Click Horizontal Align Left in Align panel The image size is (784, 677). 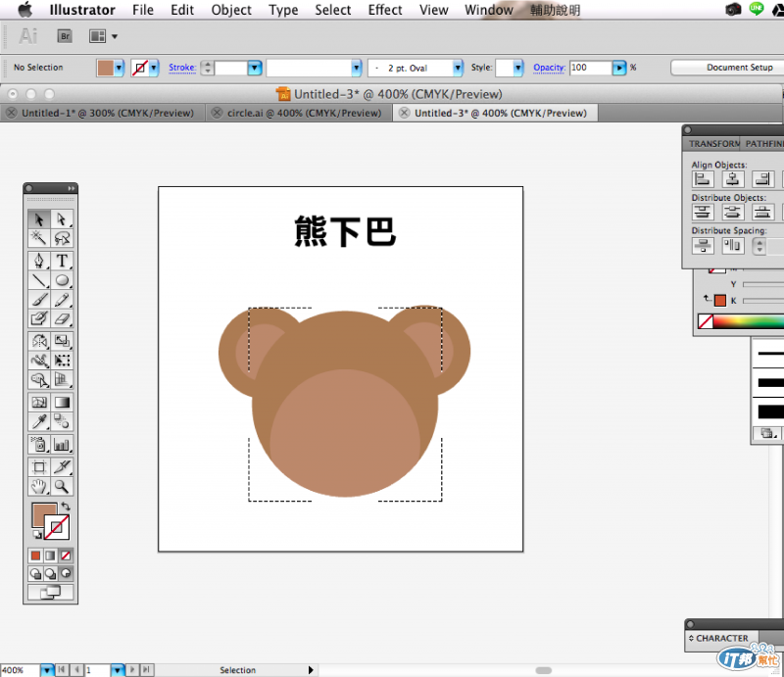[x=703, y=179]
